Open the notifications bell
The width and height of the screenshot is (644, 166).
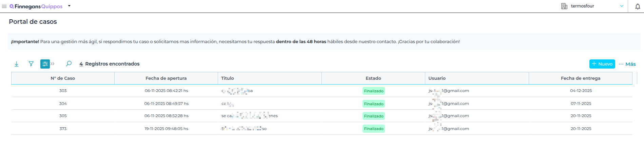(x=638, y=6)
